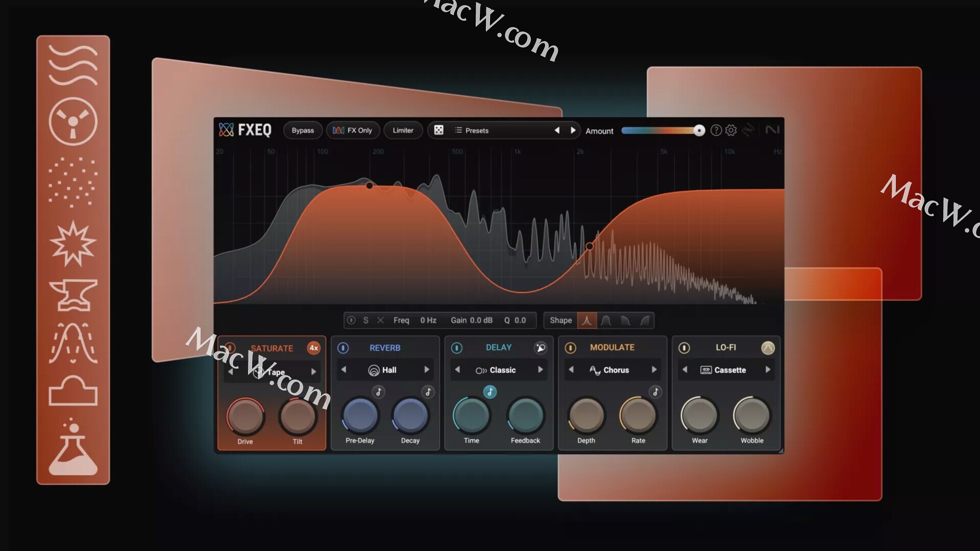Click the Drive knob in Saturate
Viewport: 980px width, 551px height.
[246, 416]
